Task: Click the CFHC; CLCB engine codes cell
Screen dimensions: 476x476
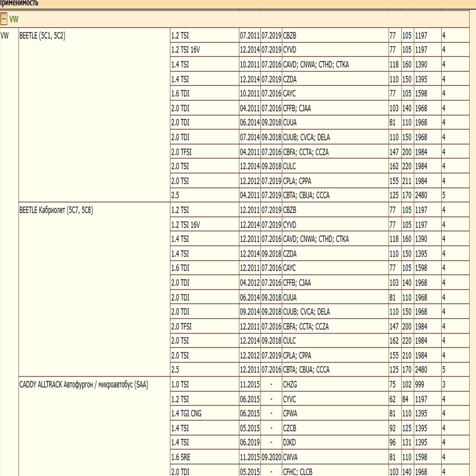Action: point(297,472)
